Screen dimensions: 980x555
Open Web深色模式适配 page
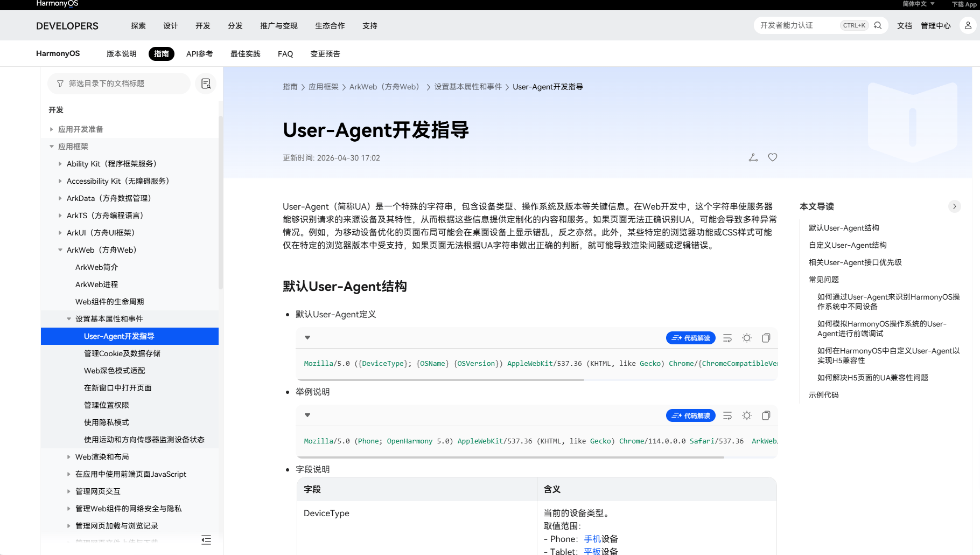[115, 371]
